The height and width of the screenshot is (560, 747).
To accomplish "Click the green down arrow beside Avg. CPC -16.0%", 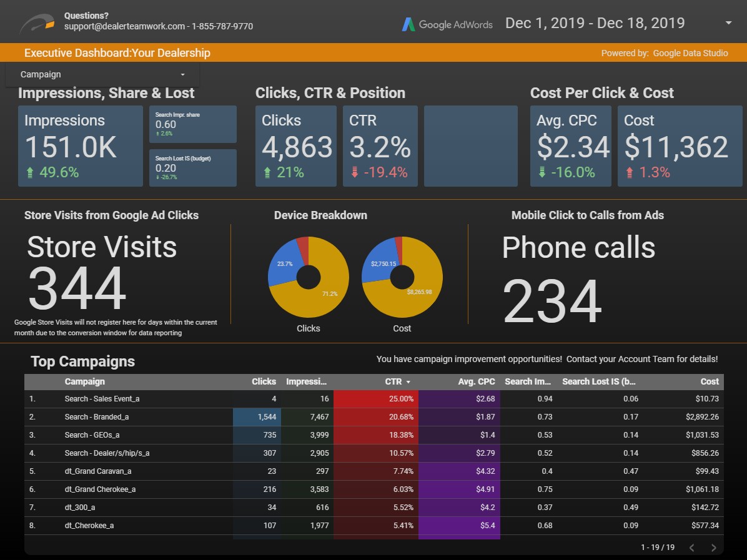I will tap(541, 170).
